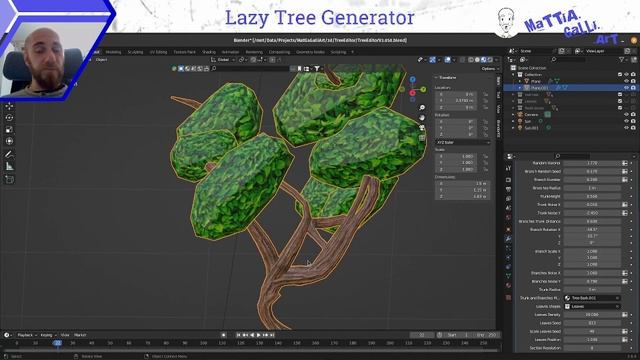
Task: Hide Plane object with its eye icon
Action: tap(627, 81)
